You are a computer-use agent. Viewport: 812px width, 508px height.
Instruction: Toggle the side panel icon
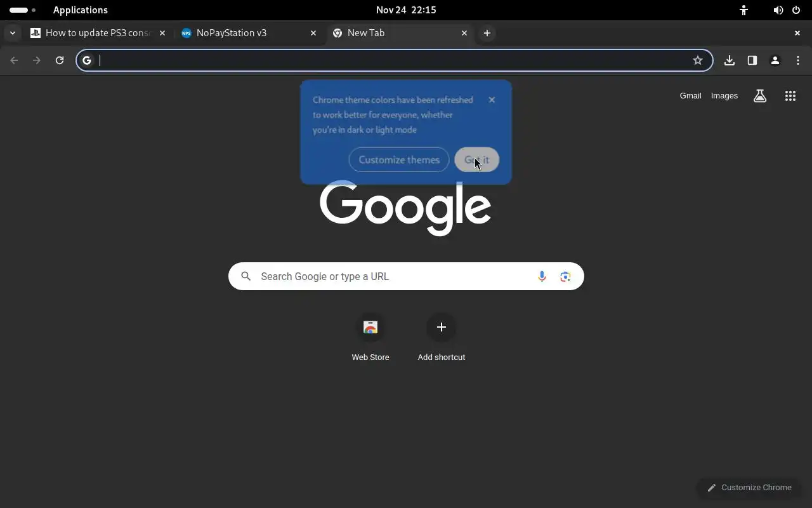[x=752, y=60]
